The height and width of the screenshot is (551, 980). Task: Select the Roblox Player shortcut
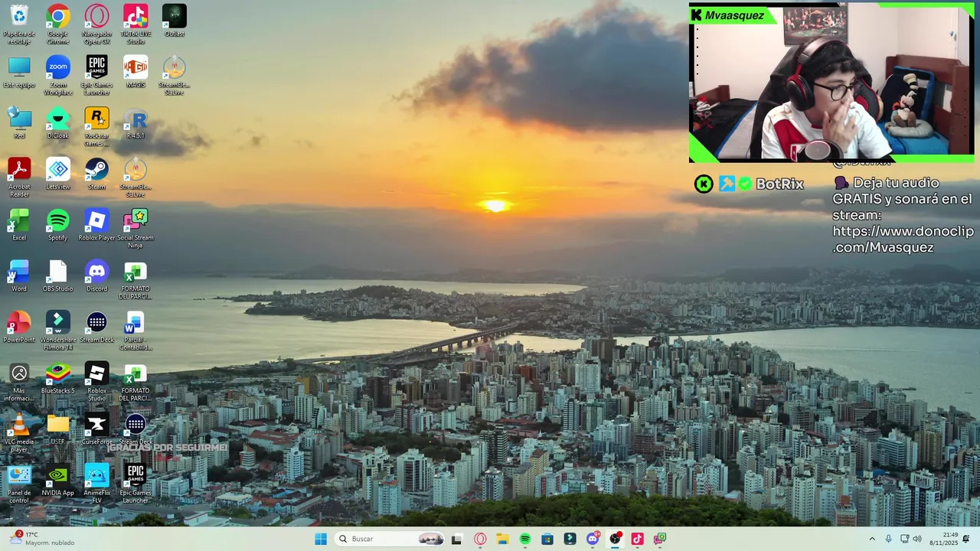96,225
